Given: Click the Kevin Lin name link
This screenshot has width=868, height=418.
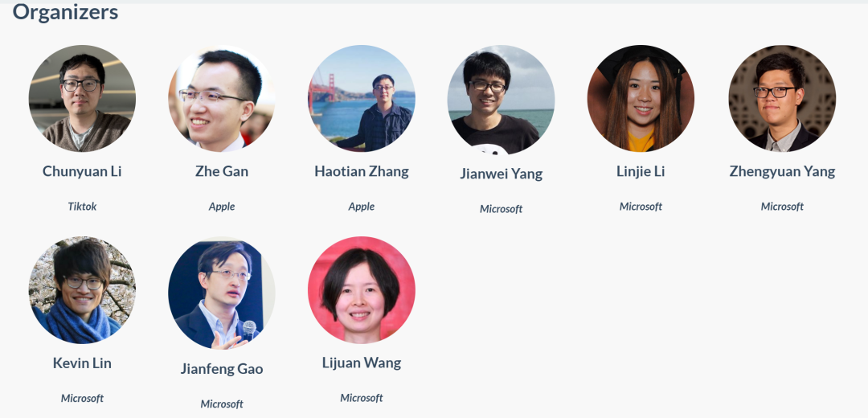Looking at the screenshot, I should tap(82, 363).
